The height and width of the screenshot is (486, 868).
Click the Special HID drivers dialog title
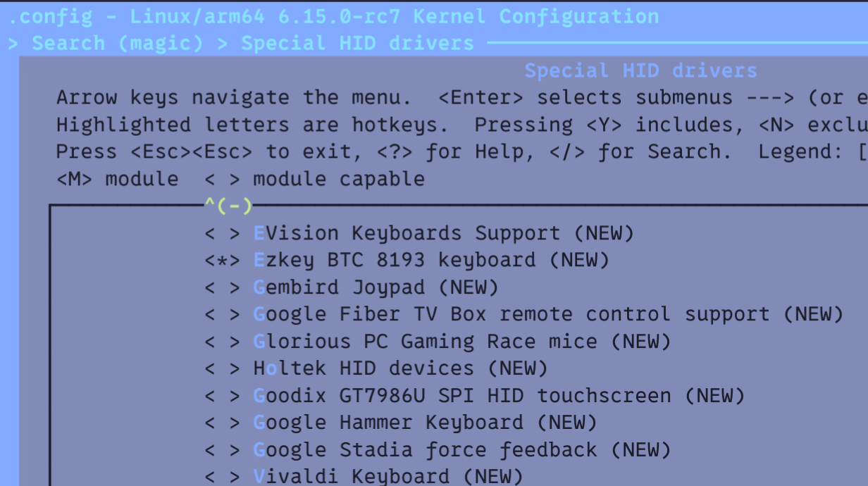tap(640, 70)
